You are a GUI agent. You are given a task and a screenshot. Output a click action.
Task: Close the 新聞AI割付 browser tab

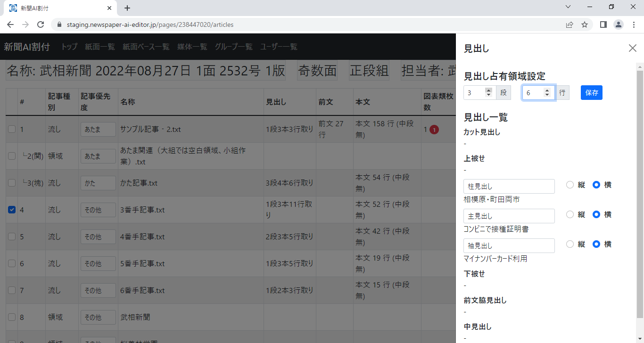click(109, 8)
